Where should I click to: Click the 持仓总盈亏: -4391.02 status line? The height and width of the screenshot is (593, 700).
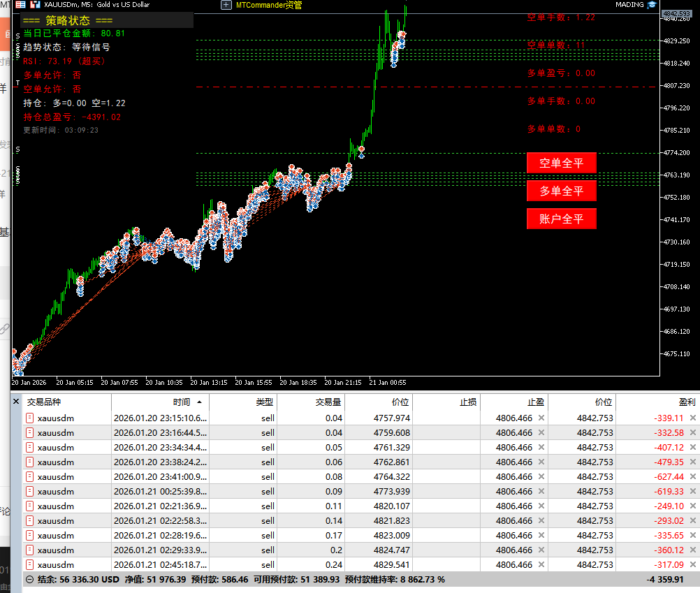tap(72, 117)
